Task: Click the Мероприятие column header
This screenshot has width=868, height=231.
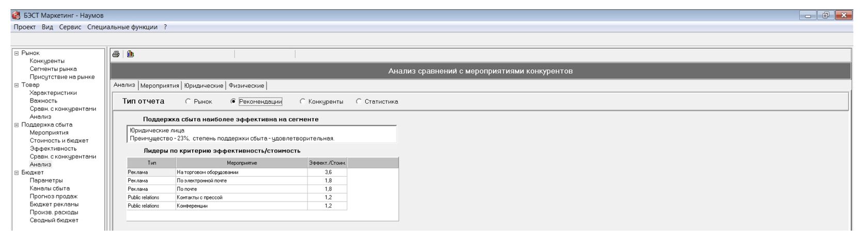Action: coord(242,163)
